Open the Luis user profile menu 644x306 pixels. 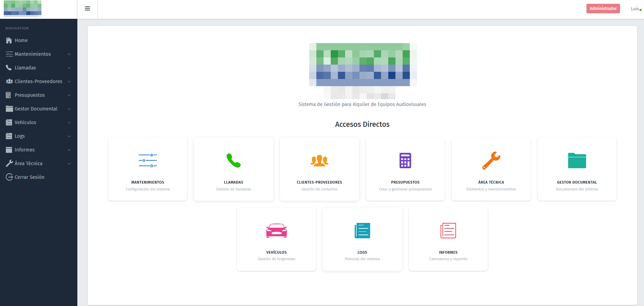tap(635, 9)
